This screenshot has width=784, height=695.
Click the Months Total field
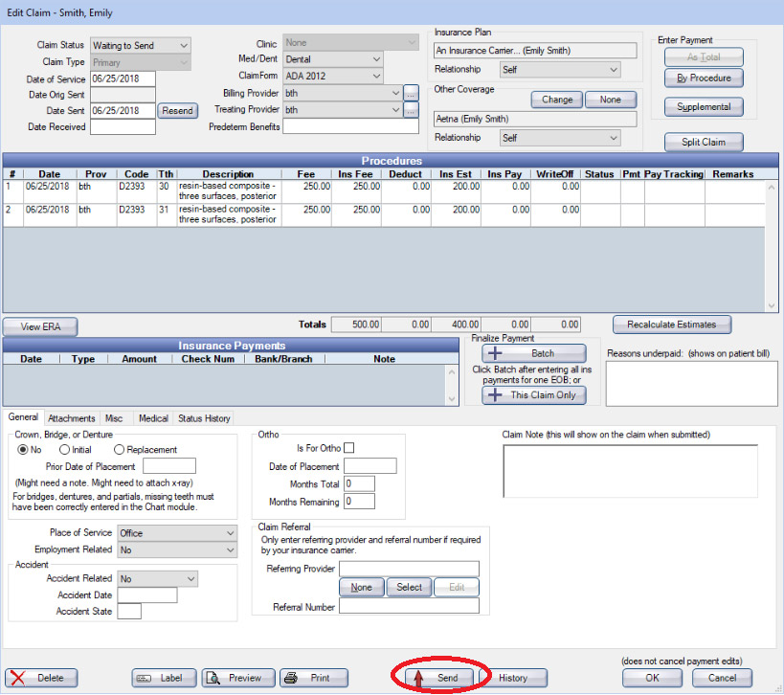tap(360, 484)
